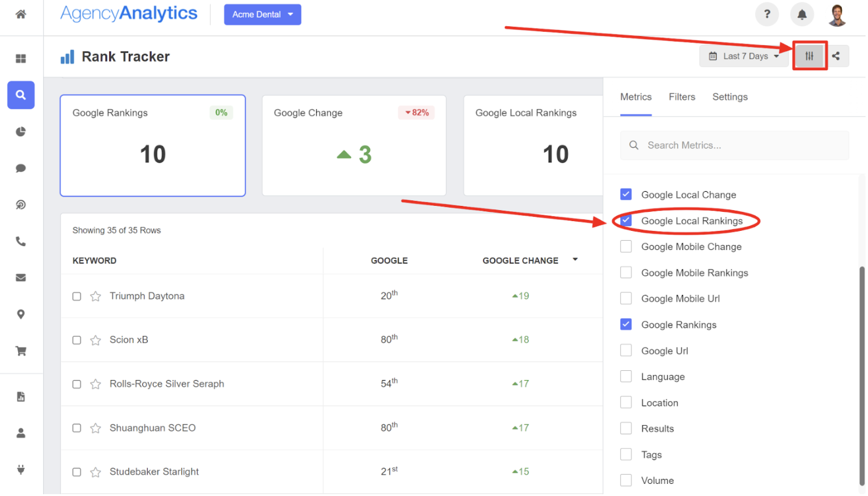The image size is (868, 496).
Task: Select the shopping cart ecommerce icon
Action: pyautogui.click(x=21, y=351)
